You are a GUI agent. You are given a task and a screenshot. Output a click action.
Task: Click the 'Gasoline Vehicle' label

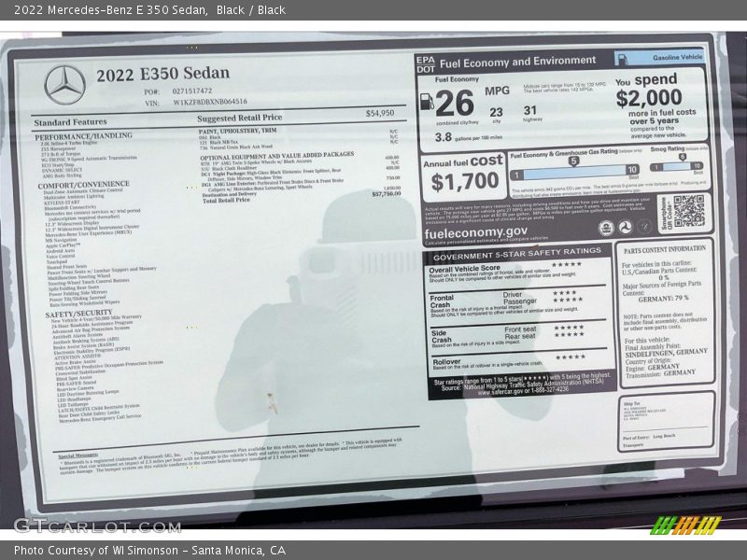point(678,57)
